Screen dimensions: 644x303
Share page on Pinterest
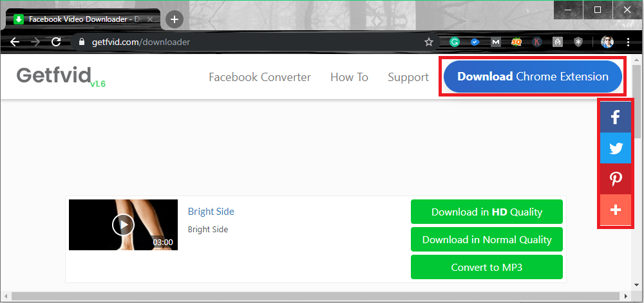[x=615, y=179]
